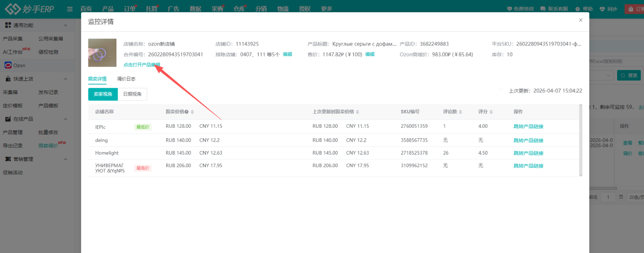
Task: Click 跳转产品链接 for Homelight row
Action: coord(528,153)
